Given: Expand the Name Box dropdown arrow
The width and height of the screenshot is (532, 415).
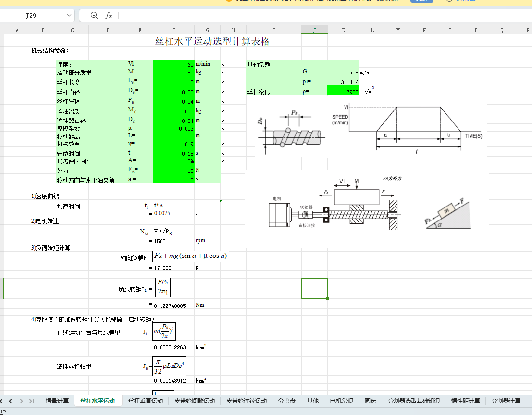Looking at the screenshot, I should pos(69,15).
